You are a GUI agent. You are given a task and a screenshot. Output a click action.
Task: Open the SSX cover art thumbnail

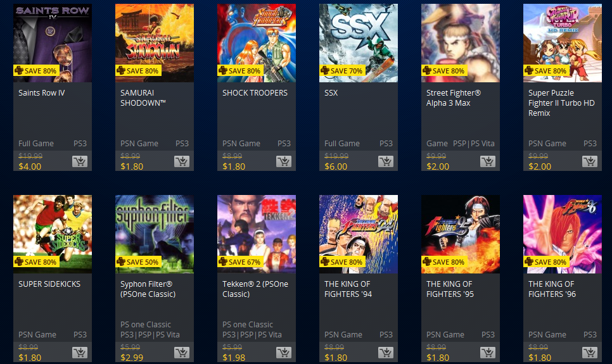(x=359, y=43)
